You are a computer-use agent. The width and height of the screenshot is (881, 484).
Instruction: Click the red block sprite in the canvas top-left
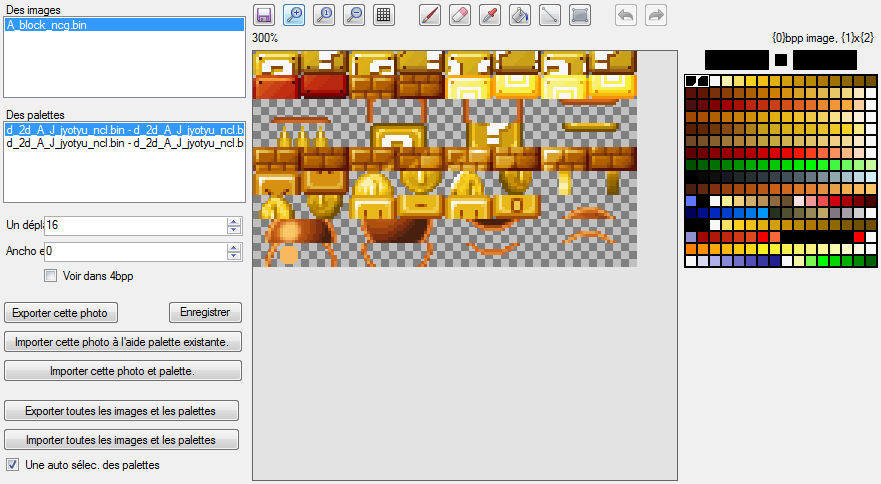point(276,87)
